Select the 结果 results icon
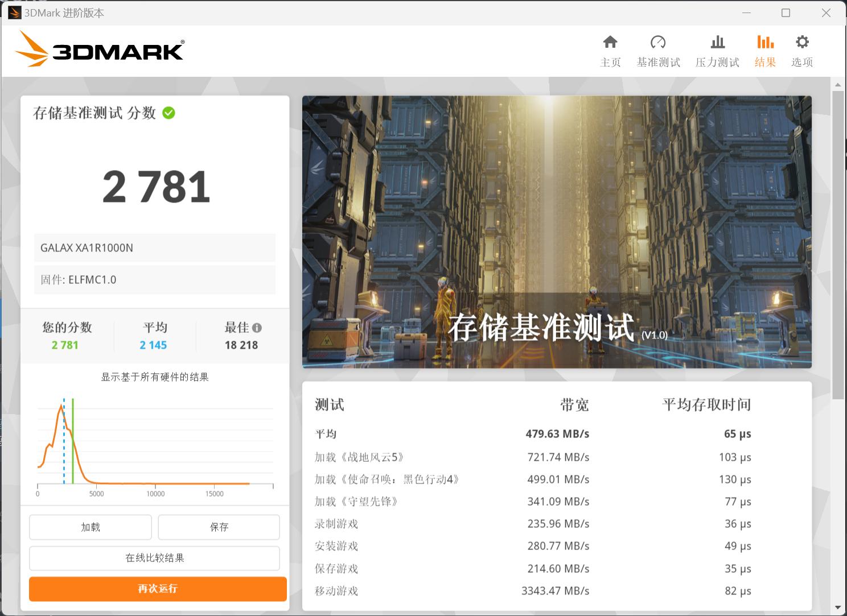The height and width of the screenshot is (616, 847). [765, 42]
